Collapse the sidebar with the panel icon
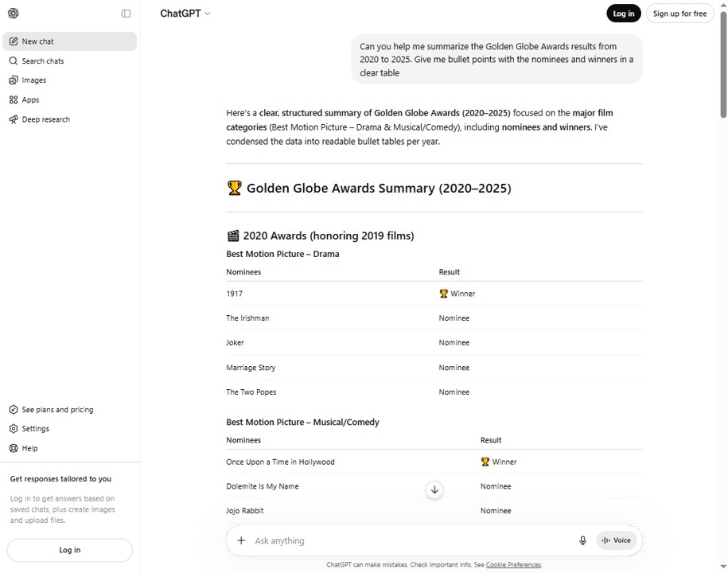The height and width of the screenshot is (573, 728). 126,14
